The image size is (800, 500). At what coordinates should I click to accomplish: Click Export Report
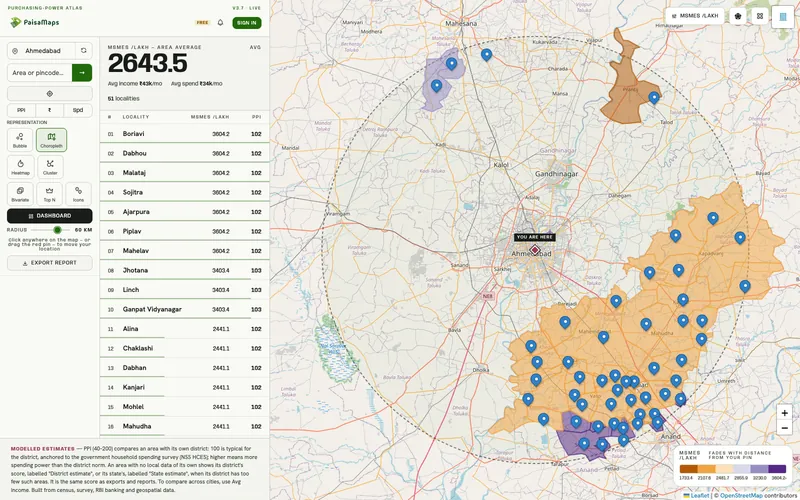click(49, 263)
